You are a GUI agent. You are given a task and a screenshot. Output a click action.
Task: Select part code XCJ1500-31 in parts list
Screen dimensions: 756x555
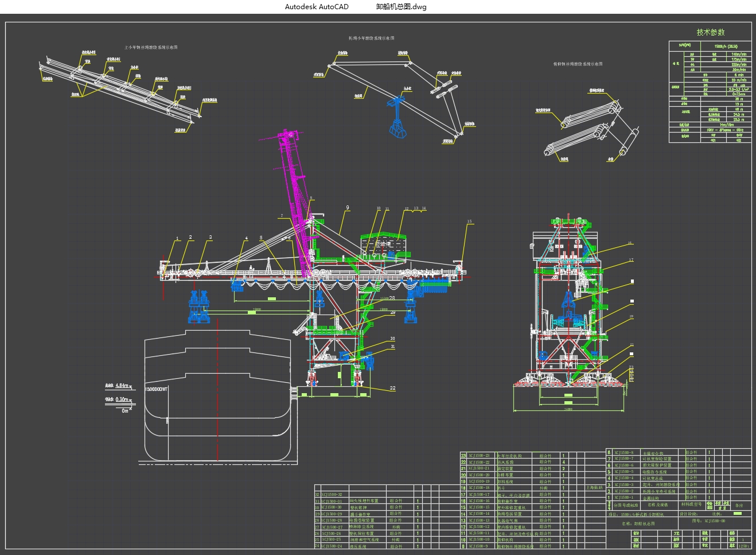tap(332, 501)
